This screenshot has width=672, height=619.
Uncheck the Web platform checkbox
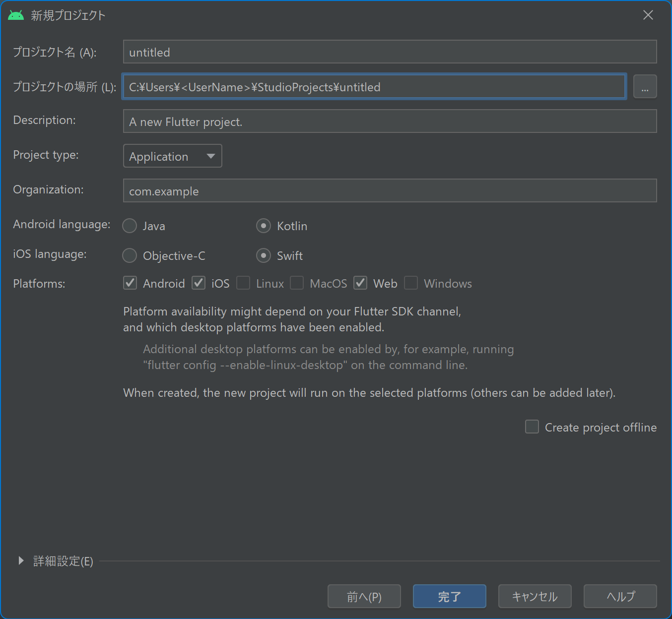point(360,283)
